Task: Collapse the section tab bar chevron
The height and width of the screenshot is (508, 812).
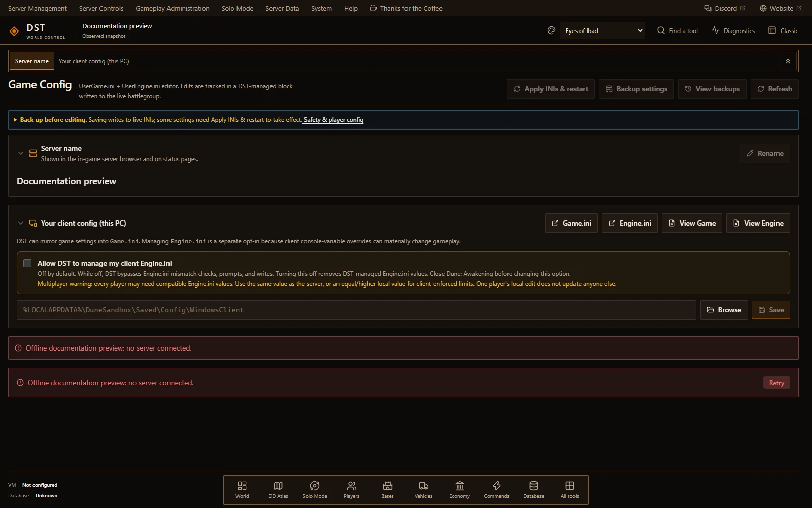Action: pyautogui.click(x=788, y=61)
